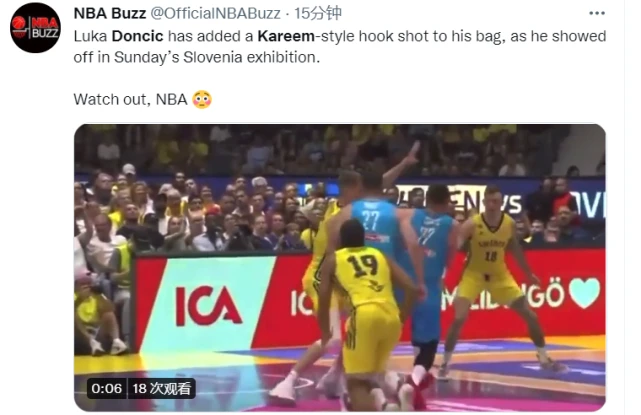Click the teal heart graphic on the banner
Image resolution: width=641 pixels, height=415 pixels.
point(585,292)
